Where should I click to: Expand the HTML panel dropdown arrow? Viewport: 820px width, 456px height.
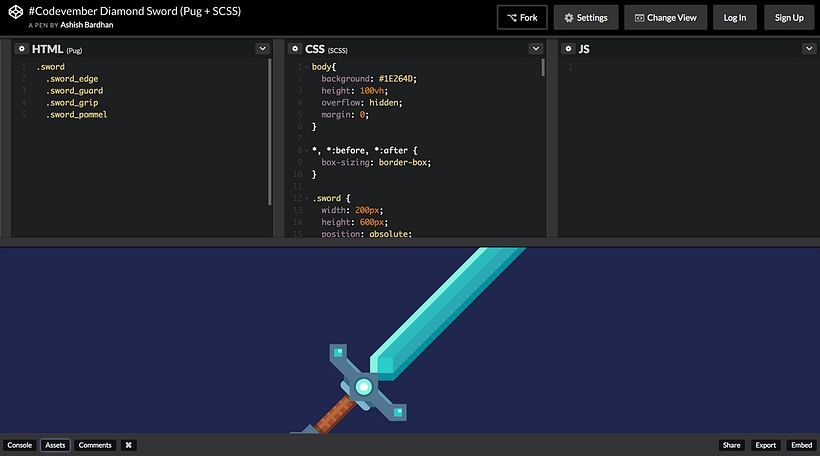tap(263, 49)
